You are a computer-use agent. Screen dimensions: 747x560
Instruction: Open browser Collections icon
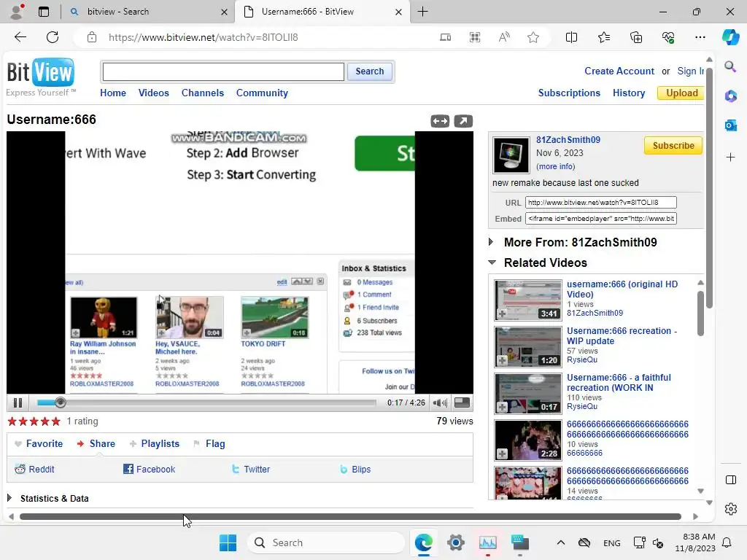636,37
